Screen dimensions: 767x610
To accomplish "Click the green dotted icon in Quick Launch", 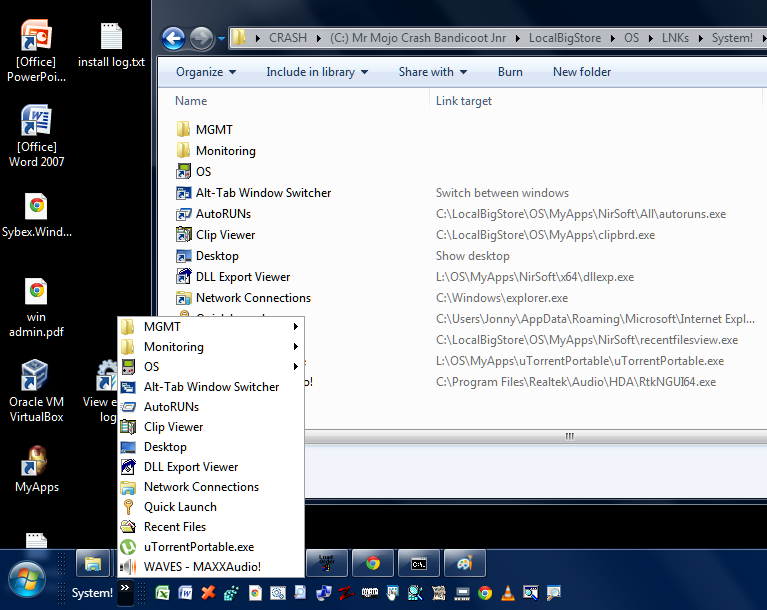I will tap(231, 593).
